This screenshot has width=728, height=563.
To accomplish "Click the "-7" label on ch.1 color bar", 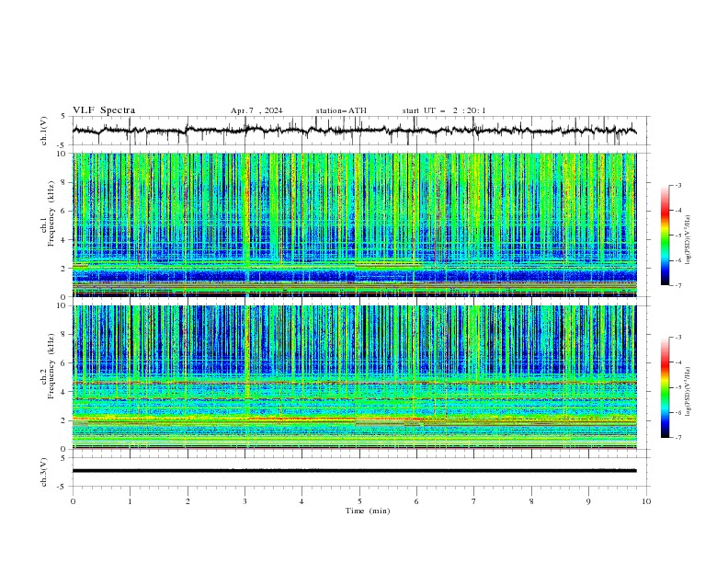I will coord(677,285).
